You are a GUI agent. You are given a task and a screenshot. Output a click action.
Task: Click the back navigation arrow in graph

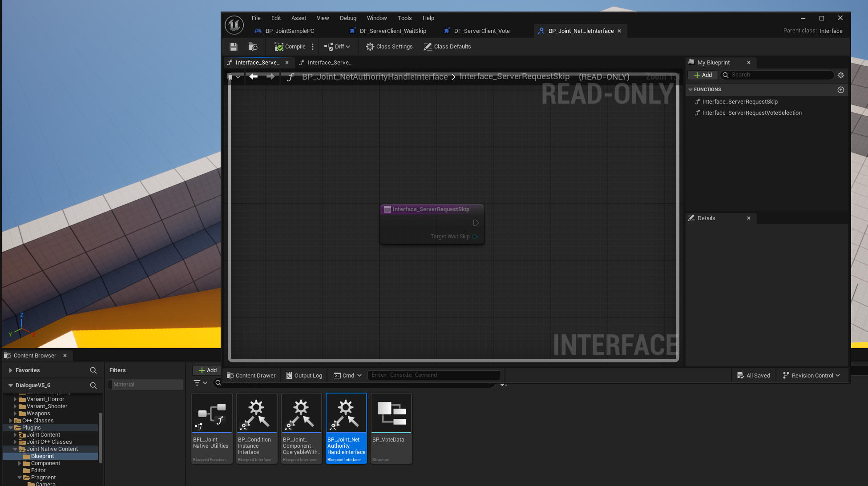(254, 76)
